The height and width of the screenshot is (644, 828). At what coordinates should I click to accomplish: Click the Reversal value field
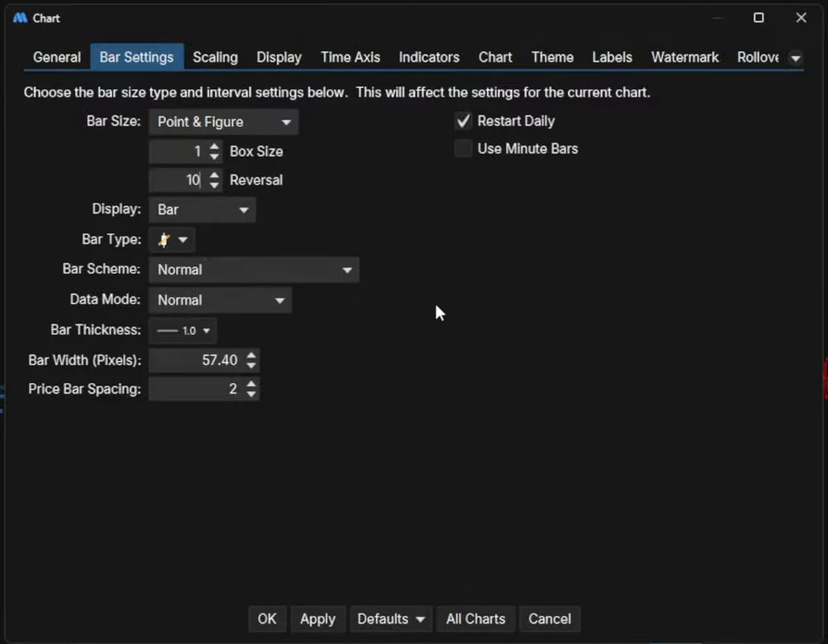179,180
